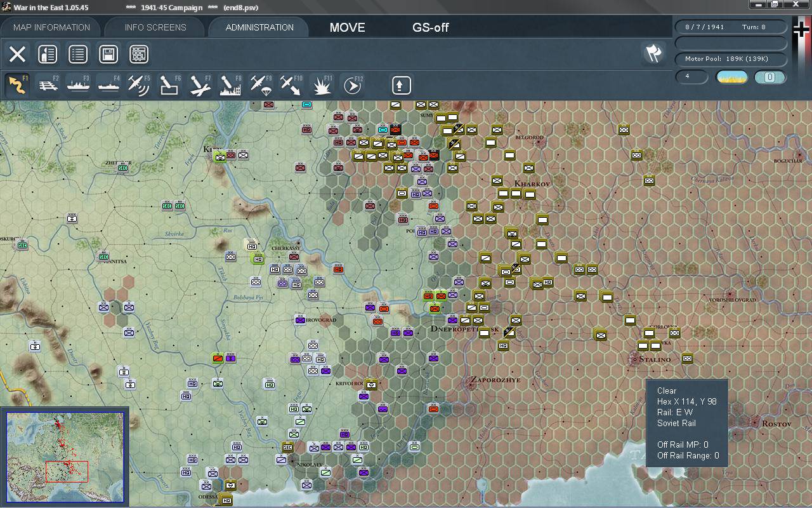Open the brick-pattern preferences icon

point(139,55)
